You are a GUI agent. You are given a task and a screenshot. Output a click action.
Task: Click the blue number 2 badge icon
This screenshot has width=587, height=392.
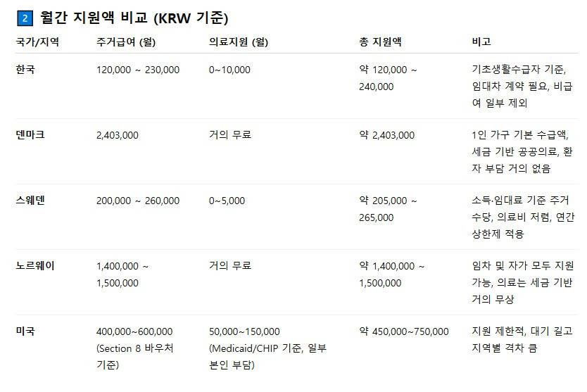(25, 18)
